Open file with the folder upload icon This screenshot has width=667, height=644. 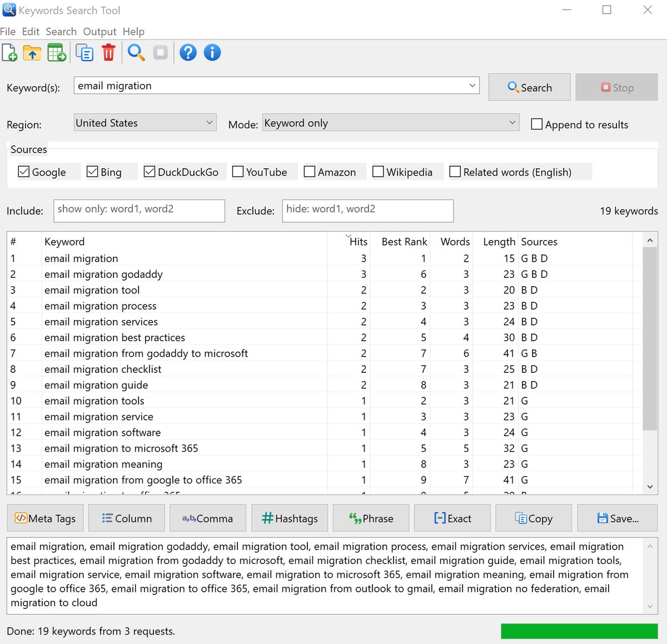point(32,53)
